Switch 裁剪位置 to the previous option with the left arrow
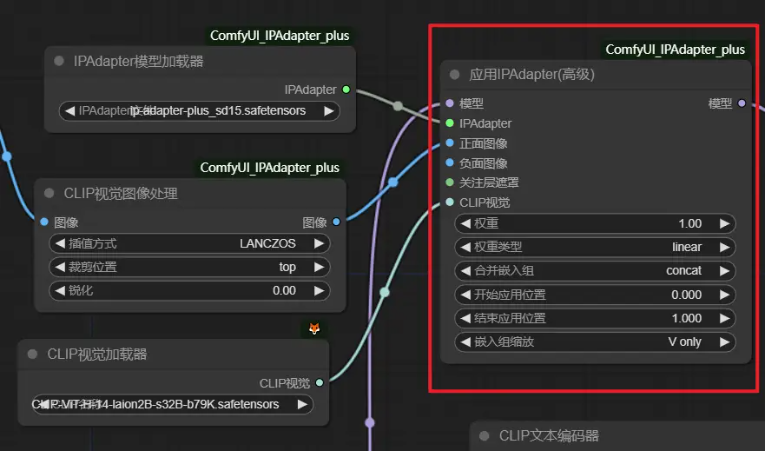The width and height of the screenshot is (765, 451). [60, 266]
